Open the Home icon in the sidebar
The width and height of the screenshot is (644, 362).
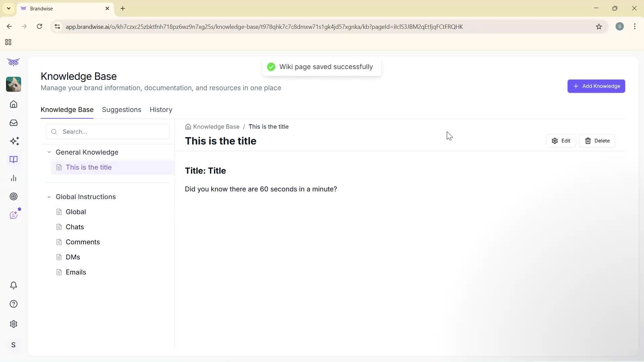[x=13, y=104]
